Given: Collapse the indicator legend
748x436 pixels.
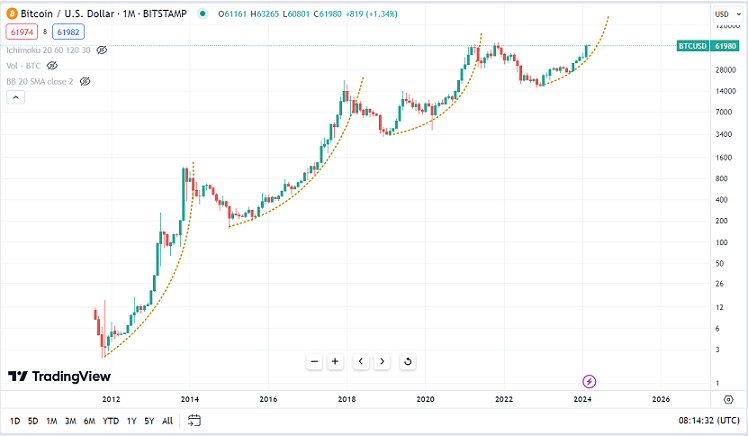Looking at the screenshot, I should tap(16, 97).
